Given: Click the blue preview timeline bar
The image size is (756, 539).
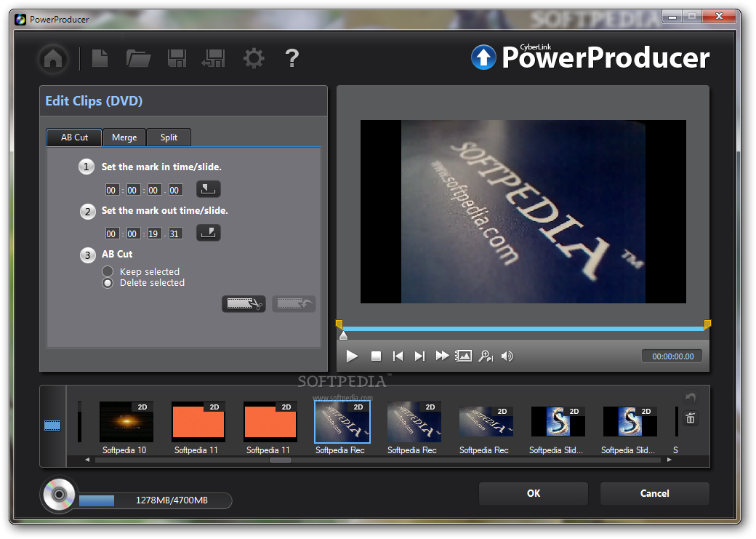Looking at the screenshot, I should 523,329.
